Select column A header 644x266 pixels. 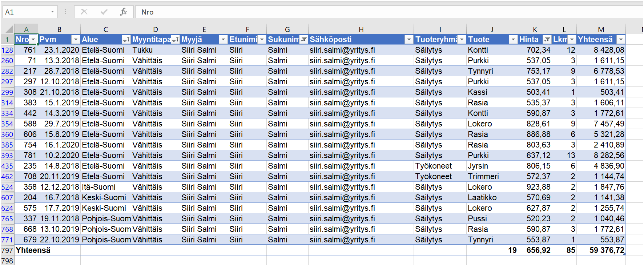[26, 29]
